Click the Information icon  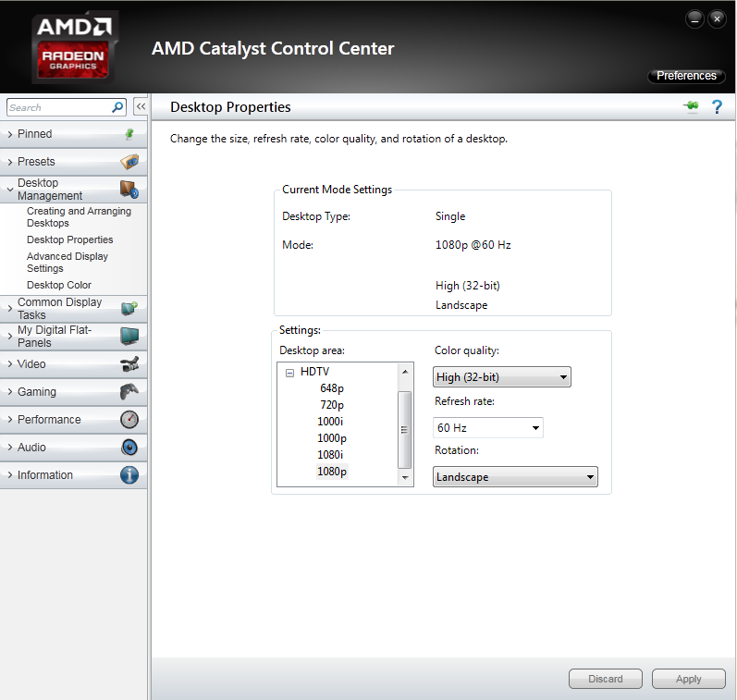129,474
